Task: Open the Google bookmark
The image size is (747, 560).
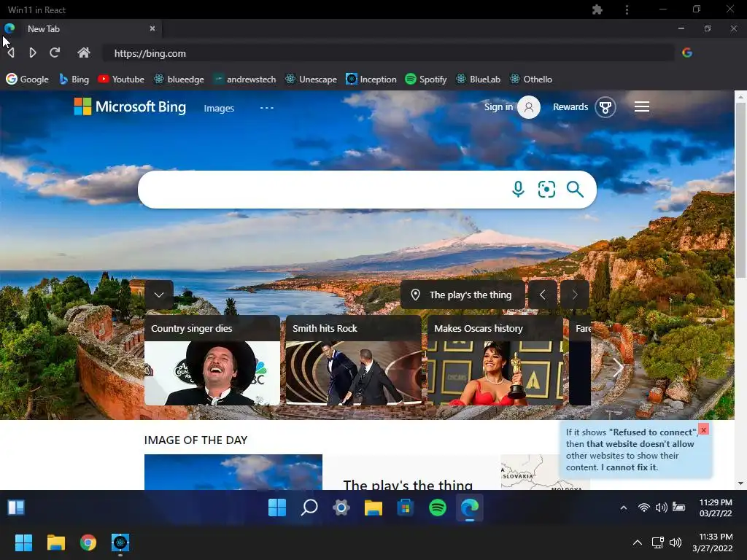Action: [x=28, y=79]
